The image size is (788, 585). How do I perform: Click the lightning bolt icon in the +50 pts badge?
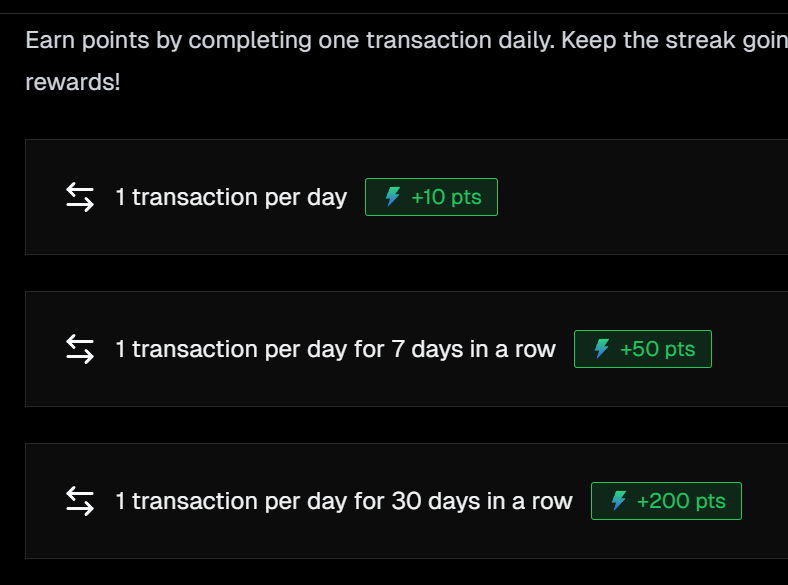pyautogui.click(x=602, y=348)
